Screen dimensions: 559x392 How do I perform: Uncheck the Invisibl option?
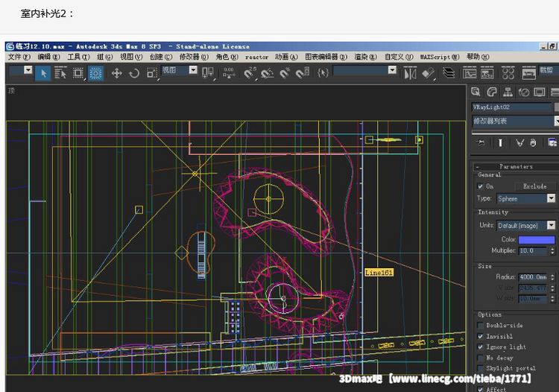[480, 336]
